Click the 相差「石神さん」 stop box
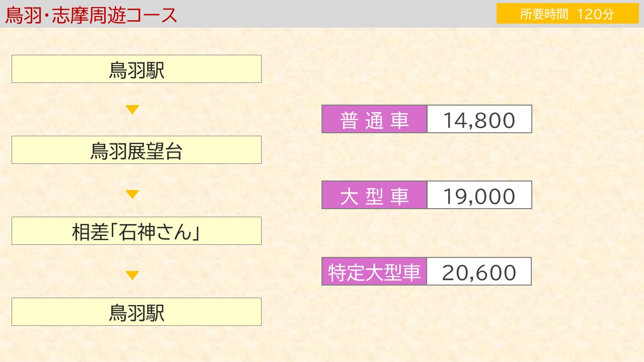 pos(136,231)
